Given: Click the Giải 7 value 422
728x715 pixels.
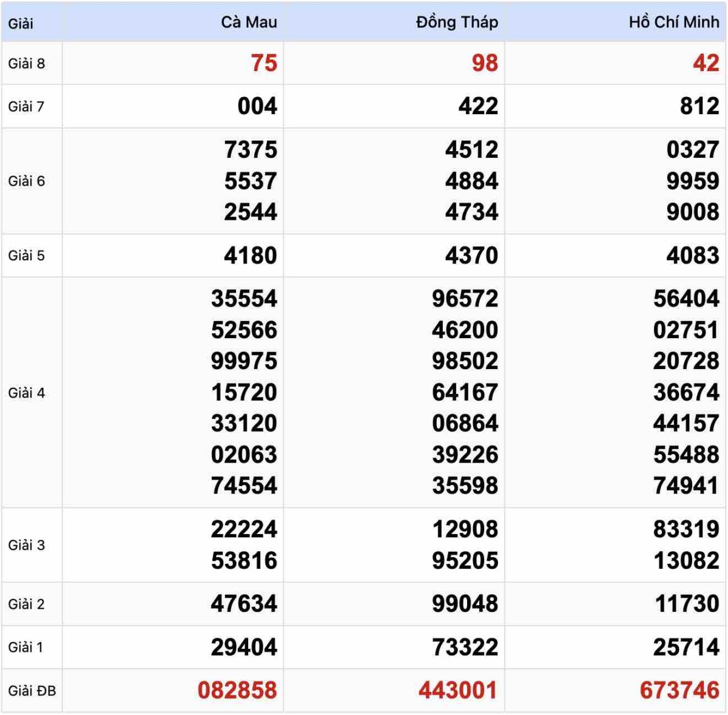Looking at the screenshot, I should 478,106.
